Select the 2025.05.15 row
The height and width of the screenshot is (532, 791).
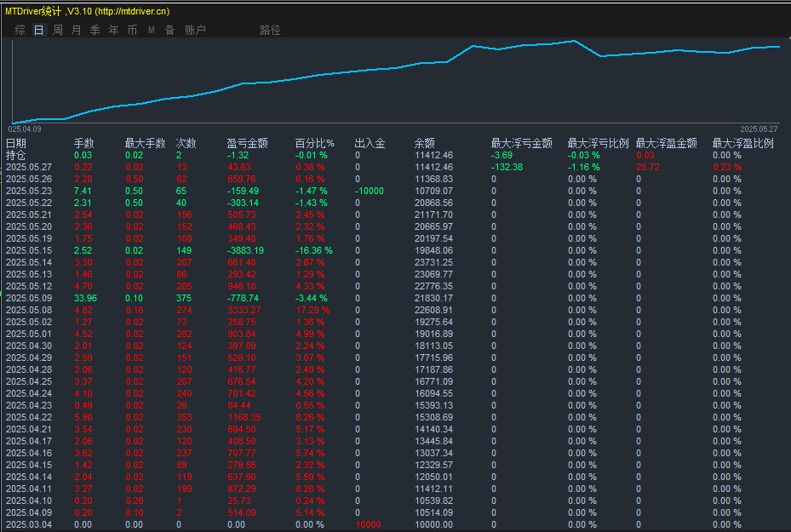[x=29, y=250]
